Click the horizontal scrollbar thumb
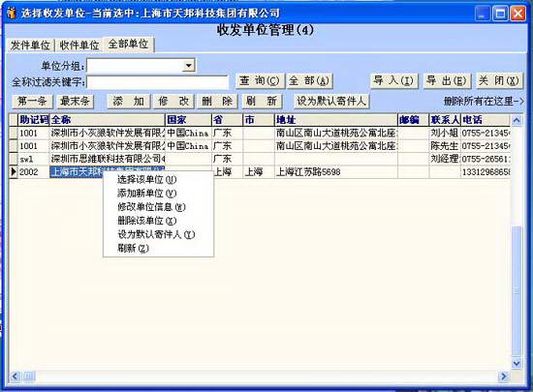Viewport: 533px width, 392px height. point(28,377)
